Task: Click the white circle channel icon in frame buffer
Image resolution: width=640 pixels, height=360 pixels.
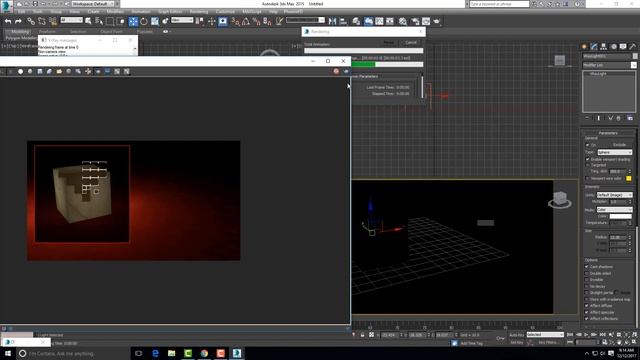Action: pos(20,71)
